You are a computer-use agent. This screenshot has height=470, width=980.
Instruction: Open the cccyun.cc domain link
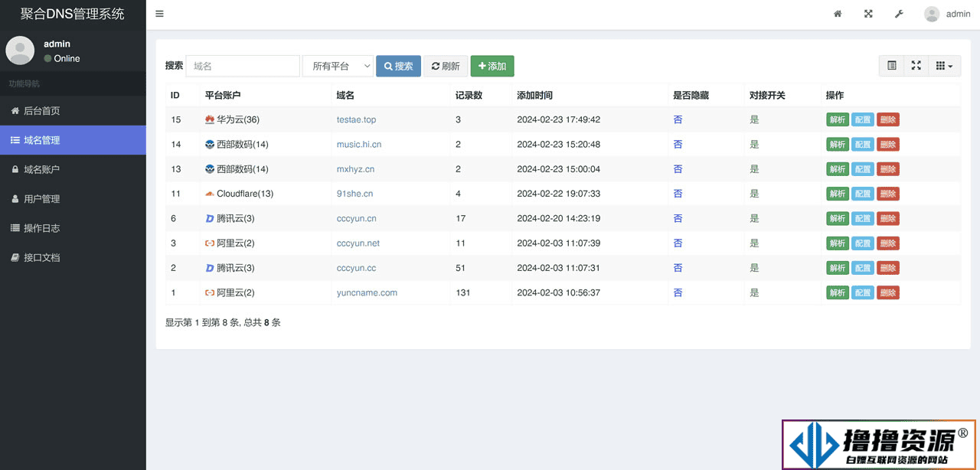[356, 268]
